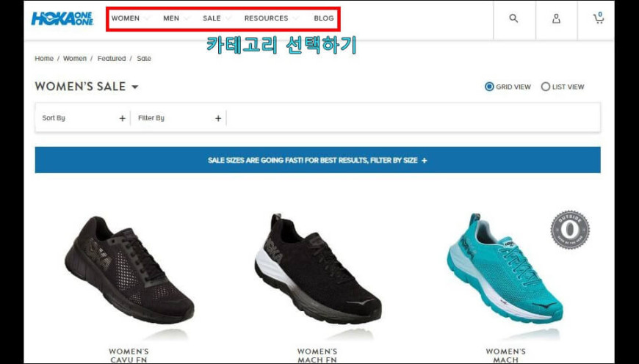Click the Outside award badge
This screenshot has width=639, height=364.
(x=570, y=230)
